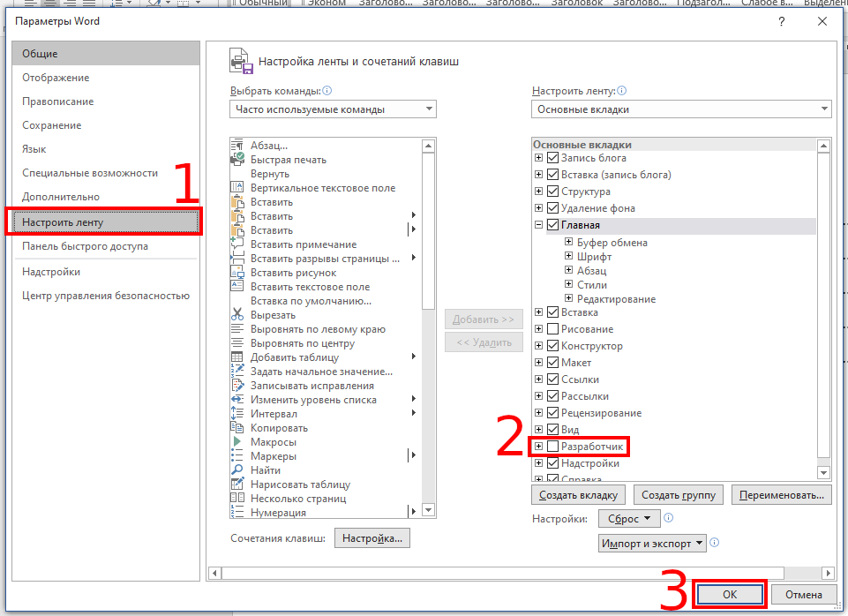Click the Создать вкладку button

coord(578,495)
